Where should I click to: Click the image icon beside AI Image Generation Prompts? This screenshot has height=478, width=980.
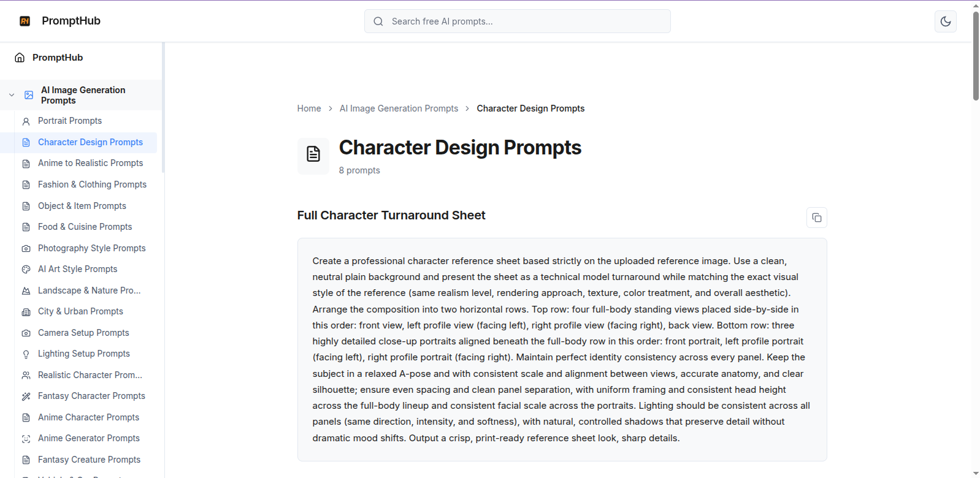tap(29, 95)
